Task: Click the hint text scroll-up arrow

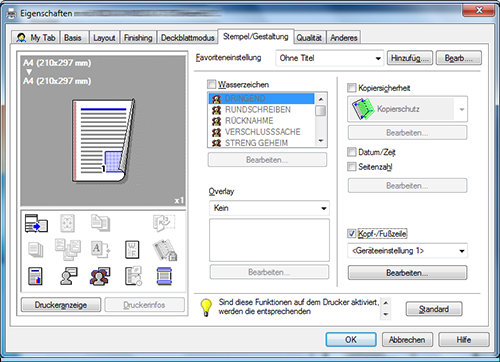Action: point(386,303)
